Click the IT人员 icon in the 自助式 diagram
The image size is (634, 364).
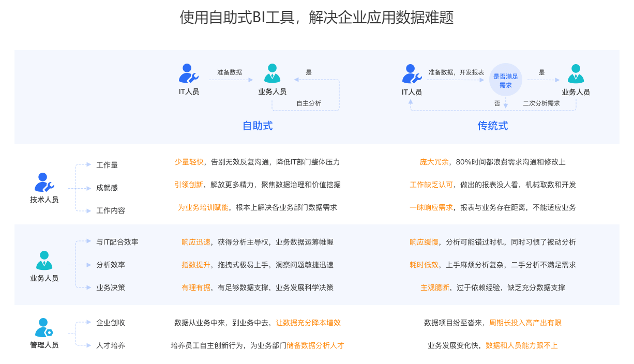188,73
